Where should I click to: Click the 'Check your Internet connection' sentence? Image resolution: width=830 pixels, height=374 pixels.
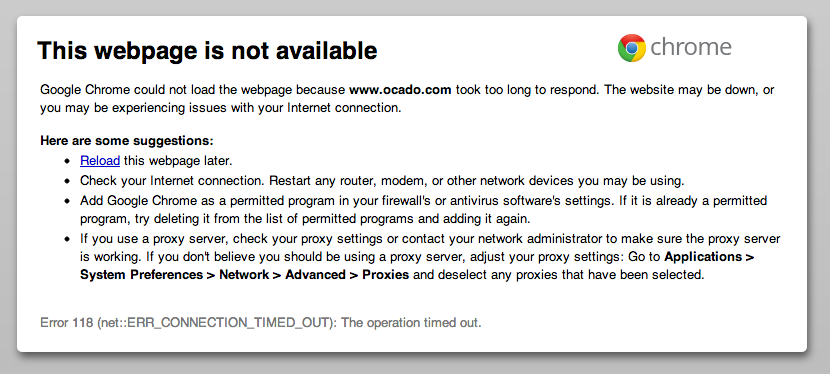[172, 181]
